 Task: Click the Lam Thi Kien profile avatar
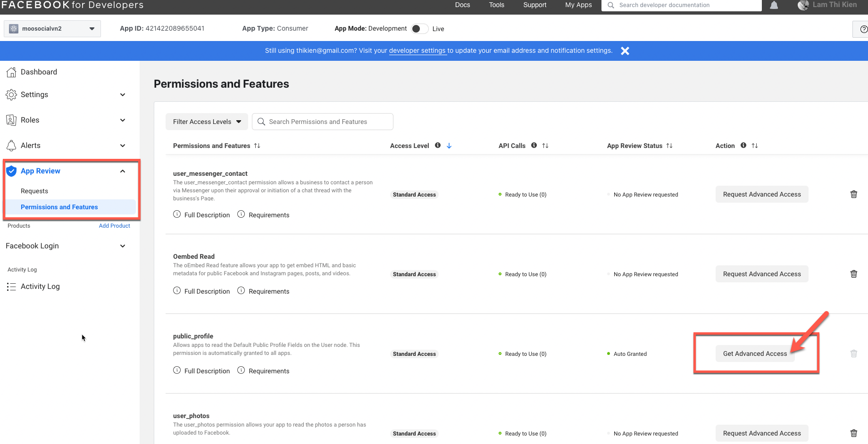click(803, 5)
